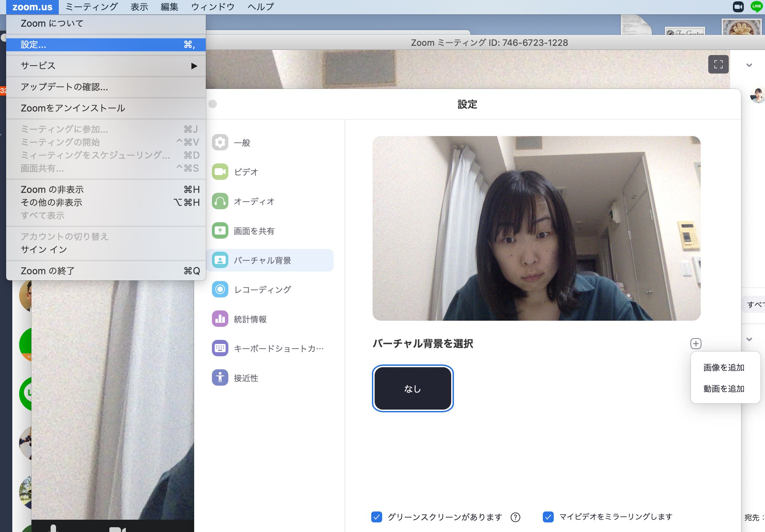The width and height of the screenshot is (765, 532).
Task: Select the ビデオ camera icon in sidebar
Action: pos(220,172)
